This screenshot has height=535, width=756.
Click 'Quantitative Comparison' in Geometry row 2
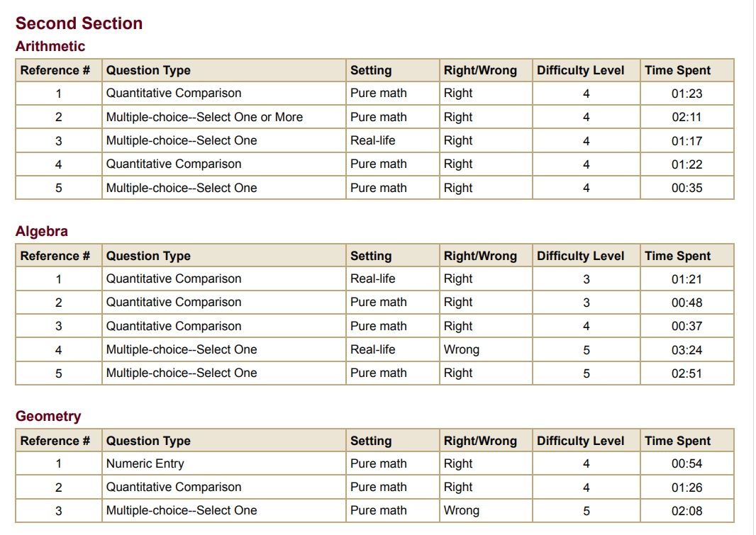174,487
